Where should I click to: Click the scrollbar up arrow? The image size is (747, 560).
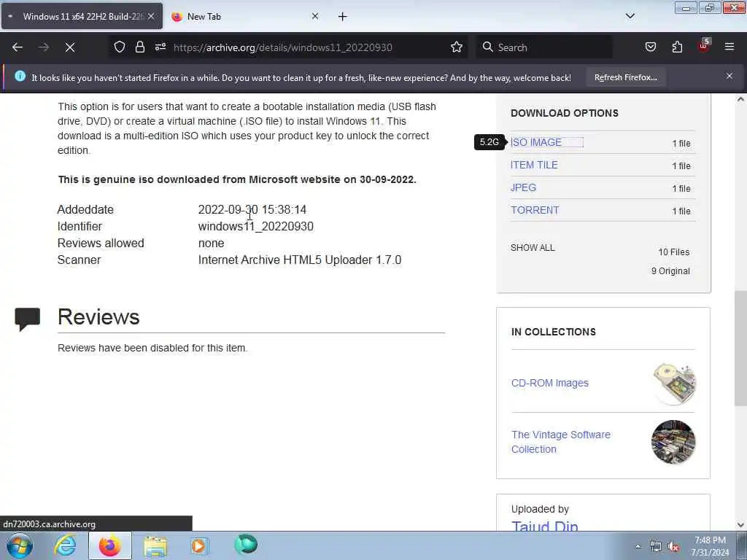[740, 99]
